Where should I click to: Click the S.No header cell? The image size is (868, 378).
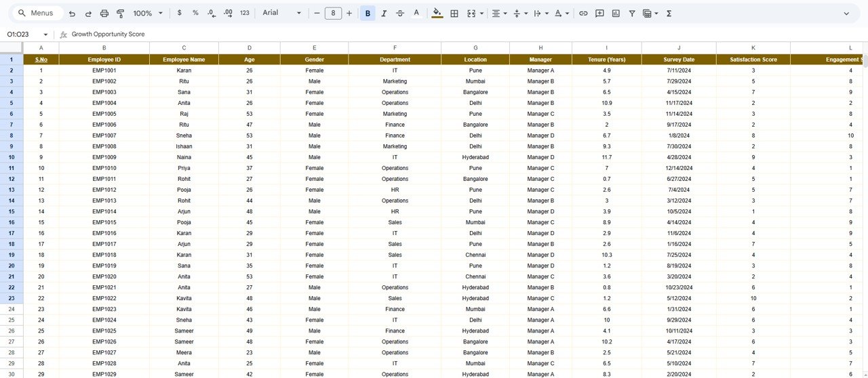[41, 60]
